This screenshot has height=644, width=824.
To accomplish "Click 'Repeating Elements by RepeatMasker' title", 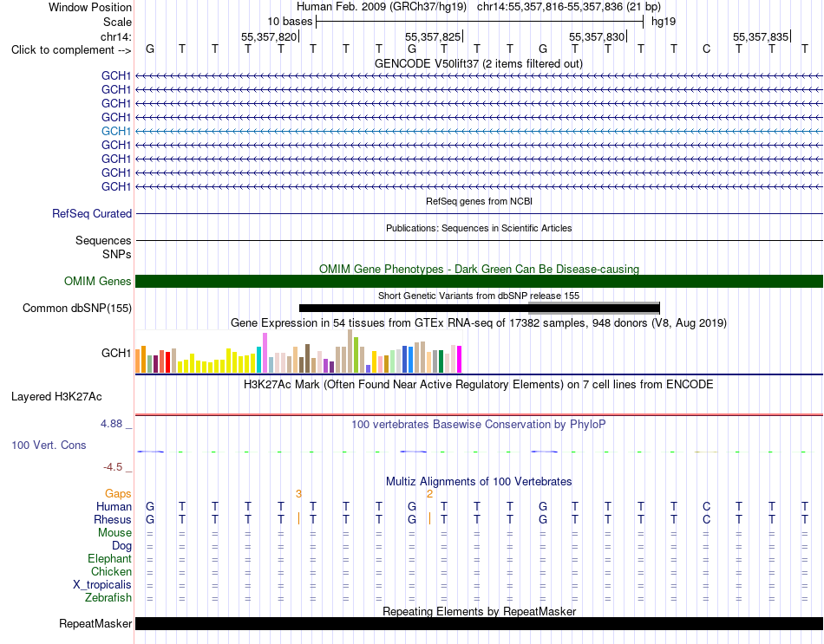I will point(479,611).
